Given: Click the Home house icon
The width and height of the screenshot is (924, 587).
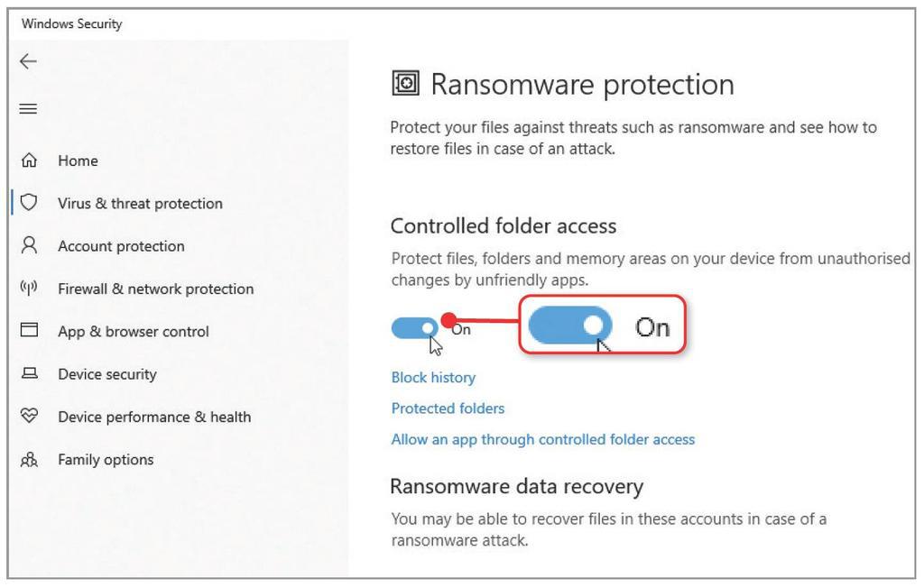Looking at the screenshot, I should pyautogui.click(x=29, y=161).
